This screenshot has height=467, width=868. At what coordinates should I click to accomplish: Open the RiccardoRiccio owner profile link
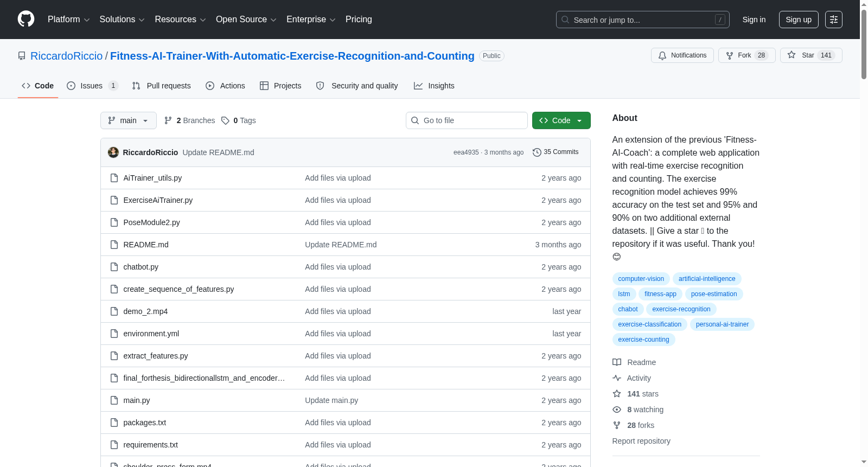coord(67,56)
